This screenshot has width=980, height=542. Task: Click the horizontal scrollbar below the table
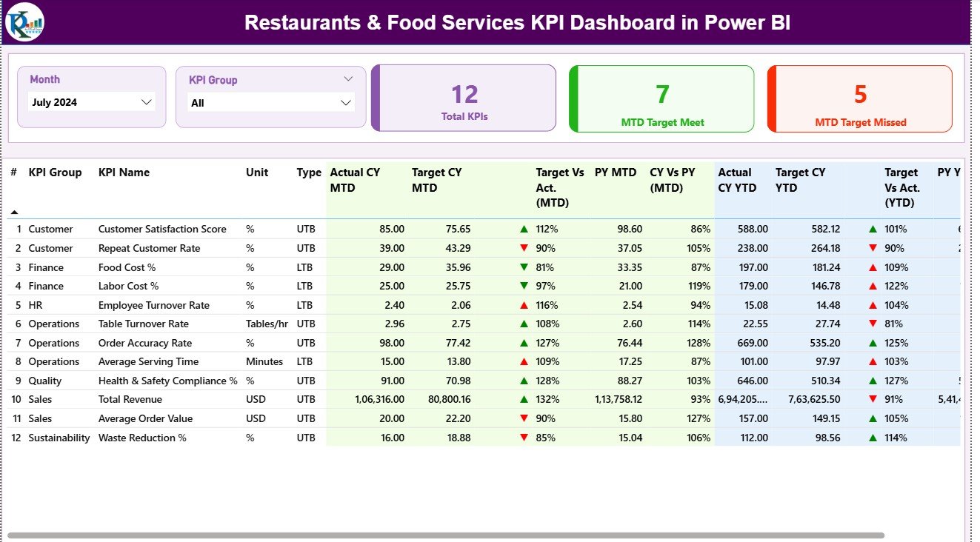[x=444, y=535]
